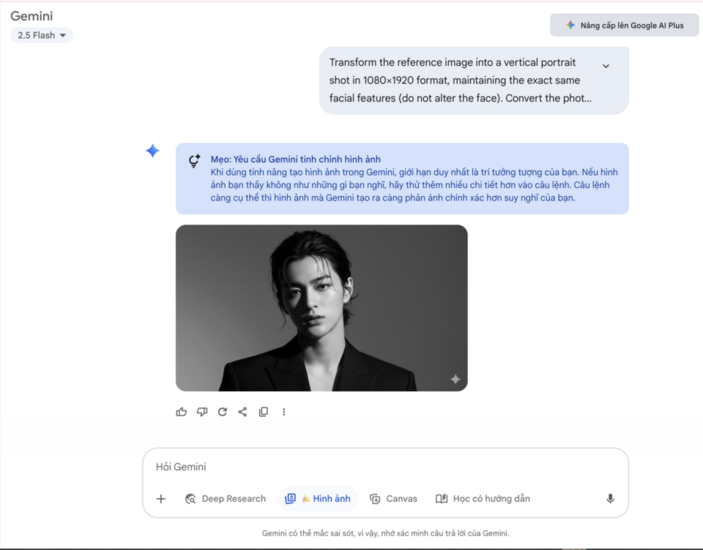Viewport: 703px width, 550px height.
Task: Open the 2.5 Flash model dropdown
Action: (42, 36)
